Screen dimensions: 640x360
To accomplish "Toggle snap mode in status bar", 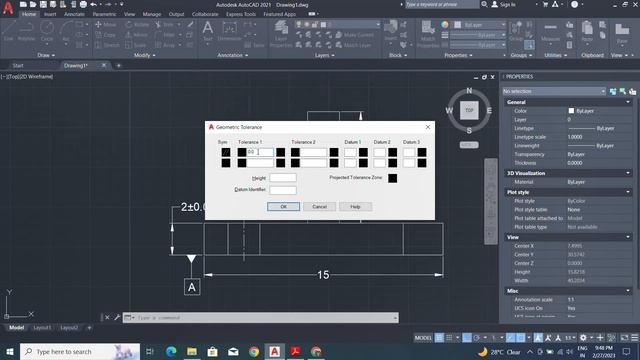I will (449, 338).
